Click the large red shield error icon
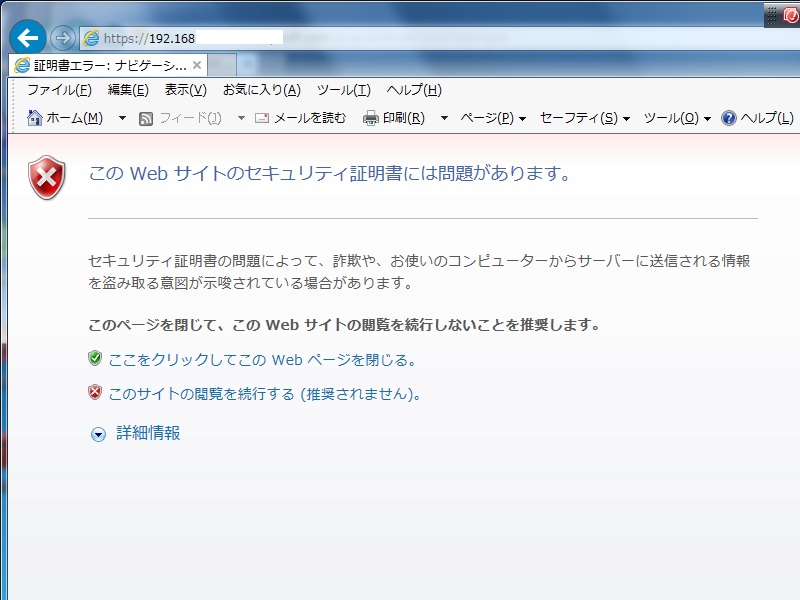The image size is (800, 600). (x=46, y=177)
